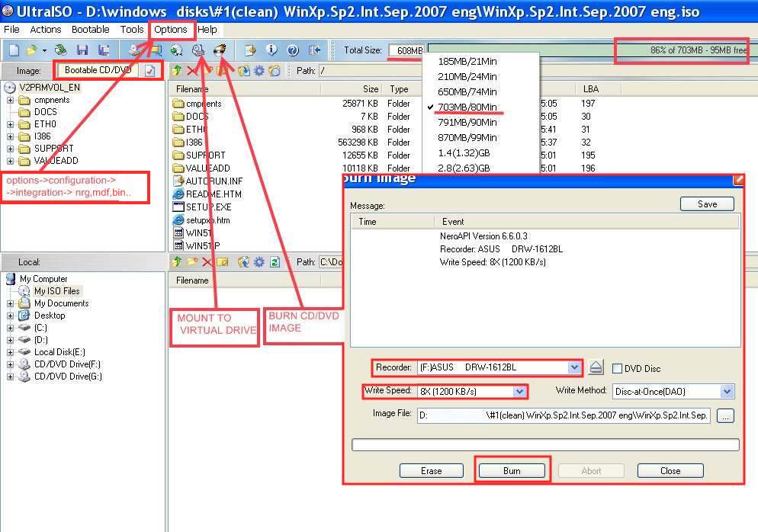Click the Exit door toolbar icon
The height and width of the screenshot is (532, 758).
[315, 50]
